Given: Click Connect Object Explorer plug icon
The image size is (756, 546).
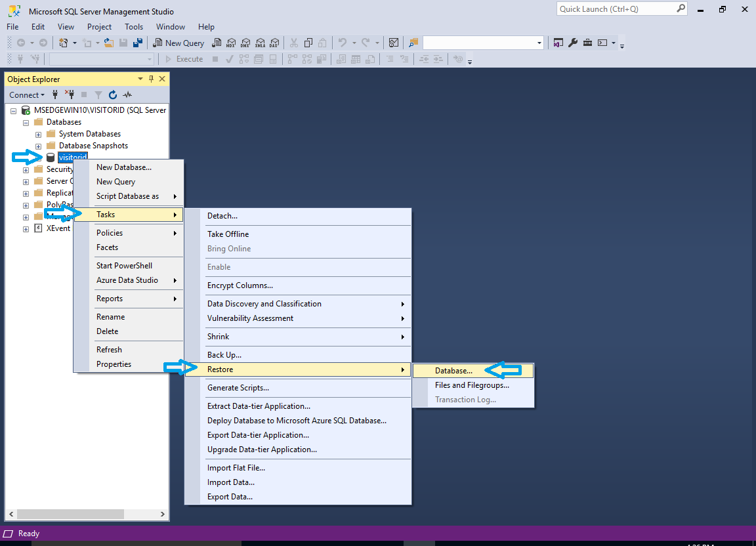Looking at the screenshot, I should coord(55,94).
